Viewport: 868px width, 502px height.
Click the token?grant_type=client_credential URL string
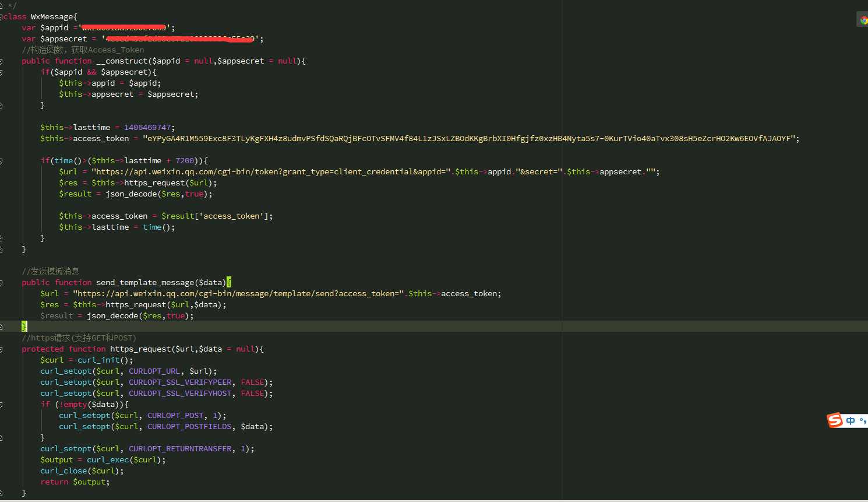click(x=272, y=172)
